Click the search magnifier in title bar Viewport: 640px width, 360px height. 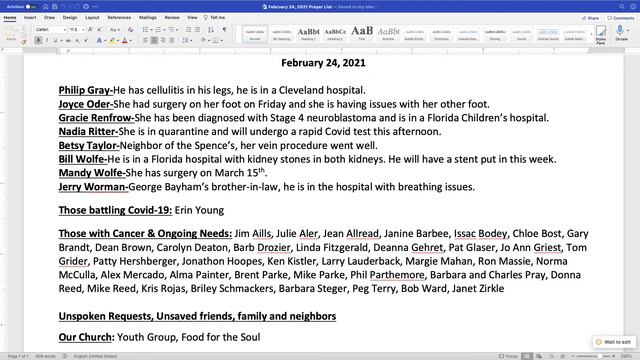pos(622,7)
